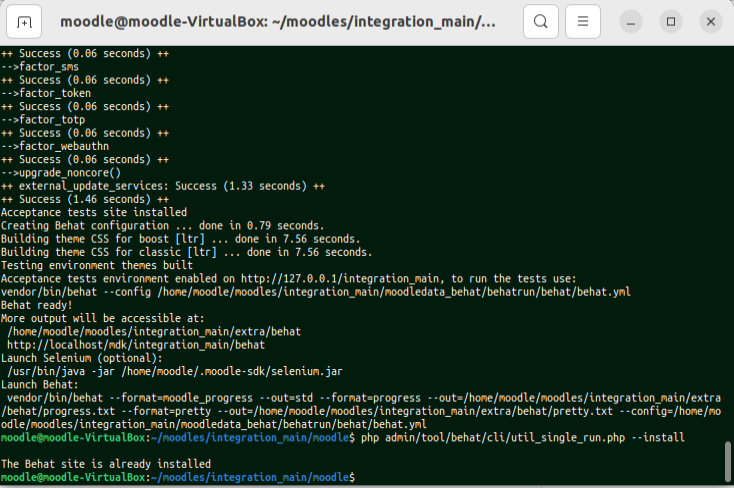Click the 'vendor/bin/behat --config' command line
This screenshot has height=488, width=734.
[316, 292]
